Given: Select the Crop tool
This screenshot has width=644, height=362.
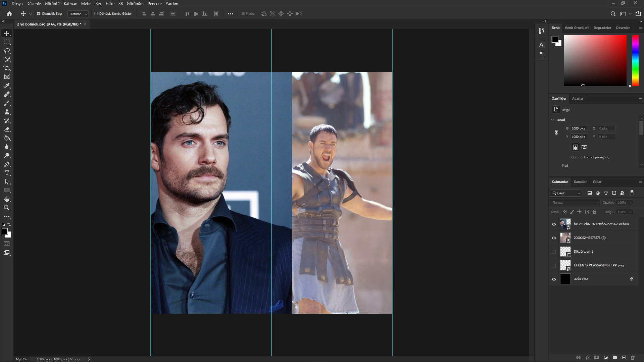Looking at the screenshot, I should point(7,68).
